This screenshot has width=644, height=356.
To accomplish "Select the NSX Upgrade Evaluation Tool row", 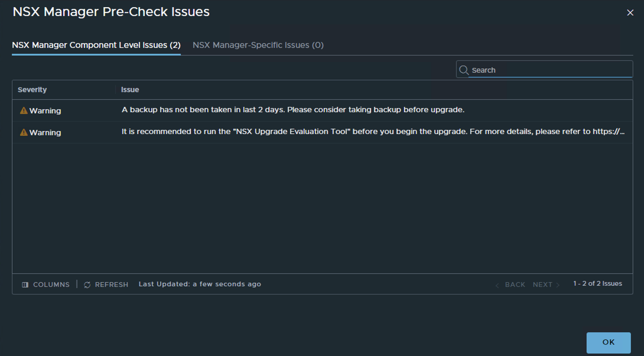I will [x=372, y=132].
